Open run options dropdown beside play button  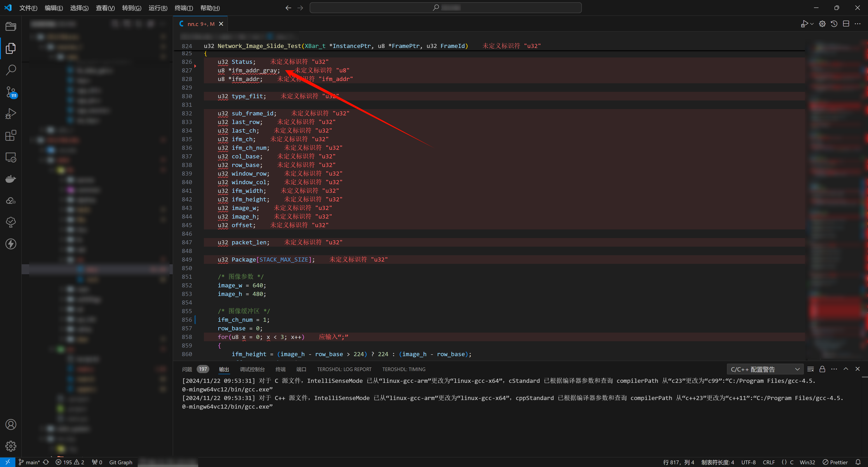[812, 24]
